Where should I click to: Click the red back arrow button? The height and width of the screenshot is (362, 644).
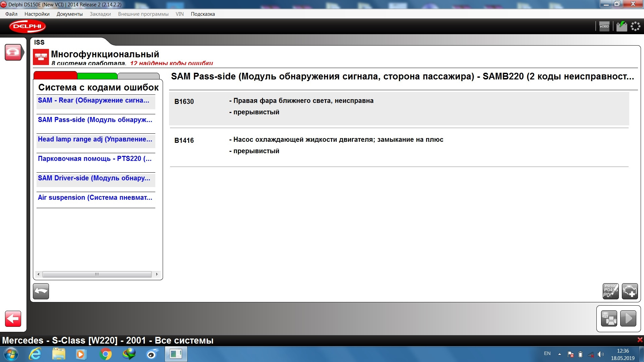13,318
